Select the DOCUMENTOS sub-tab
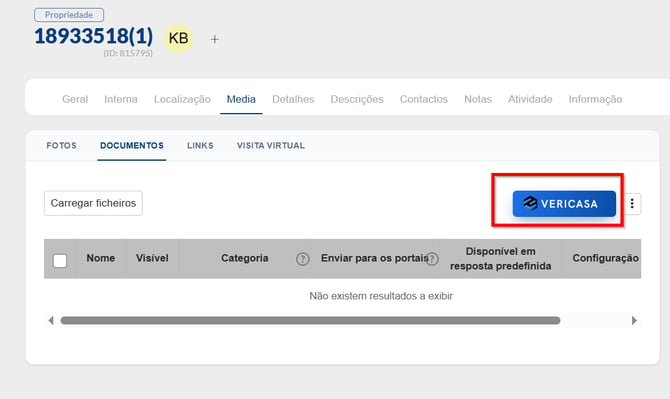Viewport: 670px width, 399px height. 132,146
